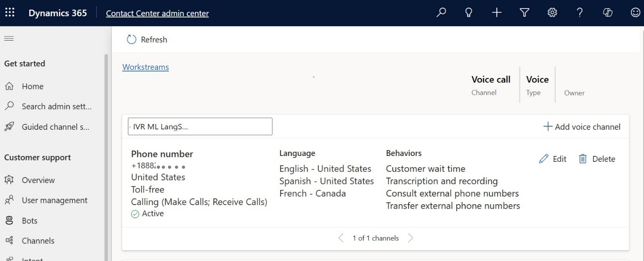Open the filter icon in the header
The width and height of the screenshot is (644, 261).
pyautogui.click(x=524, y=12)
